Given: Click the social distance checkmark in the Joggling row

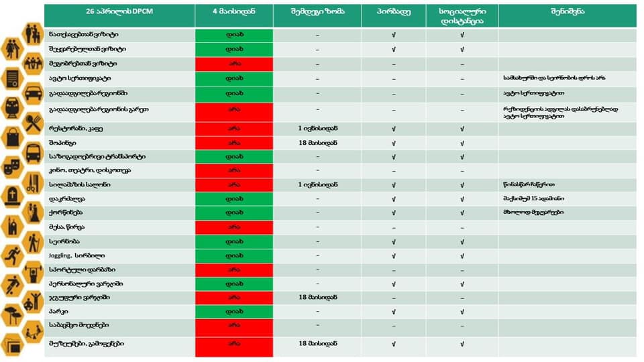Looking at the screenshot, I should point(463,255).
